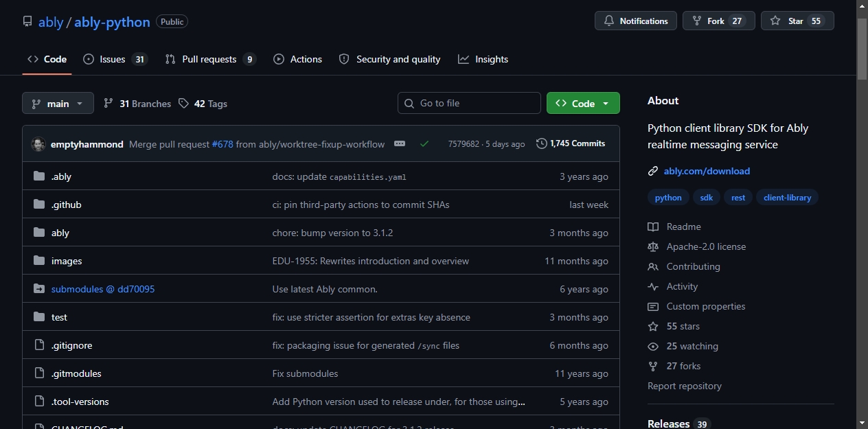Open the Security and quality tab
868x429 pixels.
coord(389,59)
